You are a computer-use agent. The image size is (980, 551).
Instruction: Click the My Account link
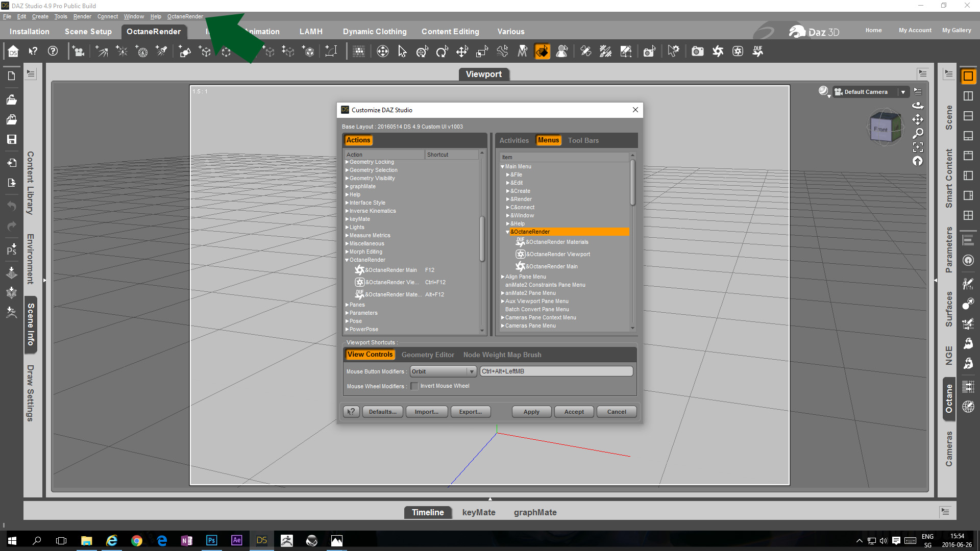point(915,30)
